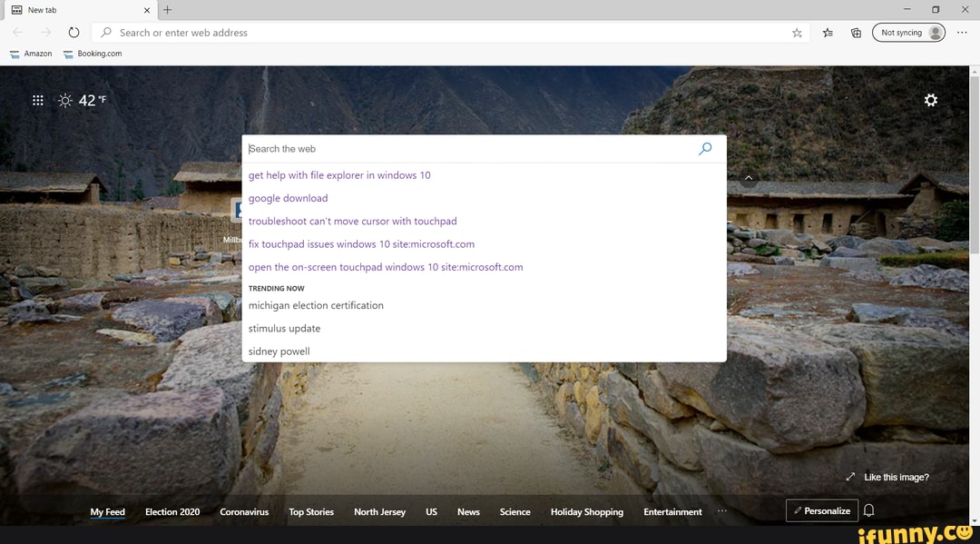Screen dimensions: 980x544
Task: Open the stimulus update trending topic
Action: coord(284,328)
